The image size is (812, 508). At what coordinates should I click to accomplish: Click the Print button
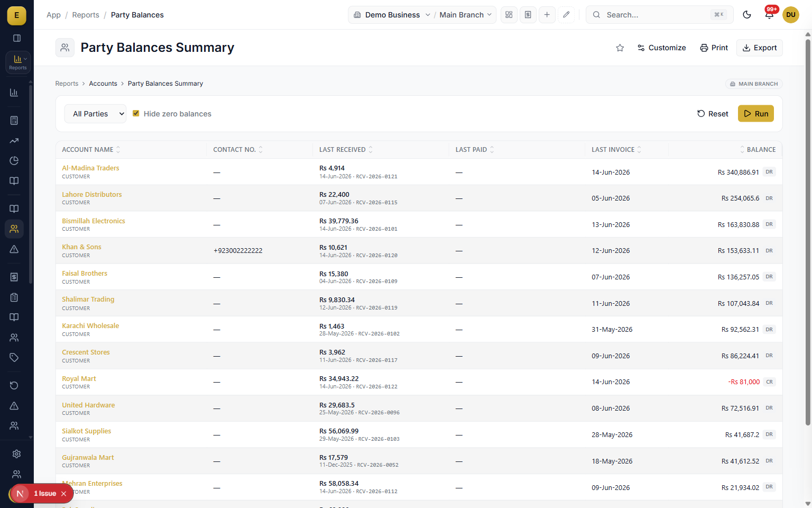714,48
